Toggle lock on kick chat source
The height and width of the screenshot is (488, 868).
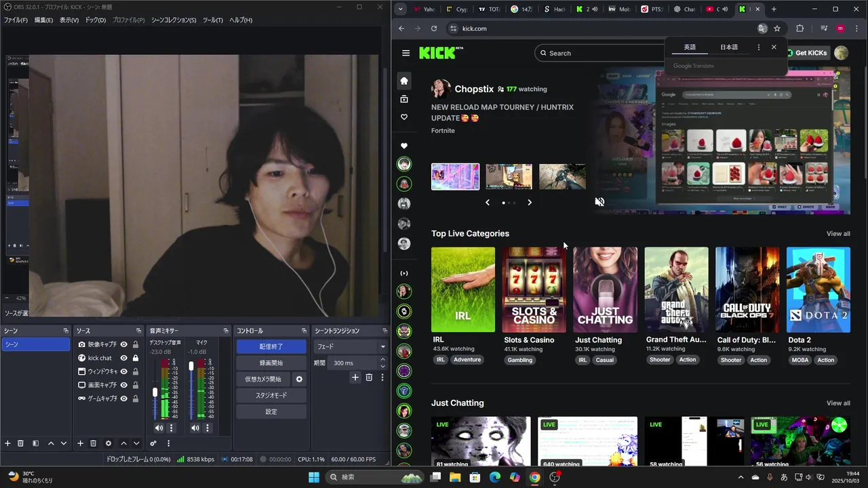pyautogui.click(x=136, y=358)
